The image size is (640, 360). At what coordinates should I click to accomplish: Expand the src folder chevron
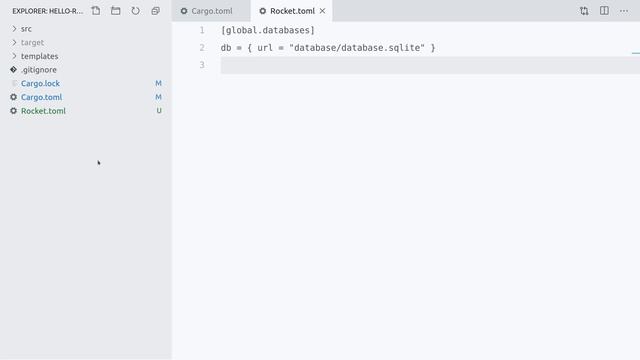coord(14,29)
